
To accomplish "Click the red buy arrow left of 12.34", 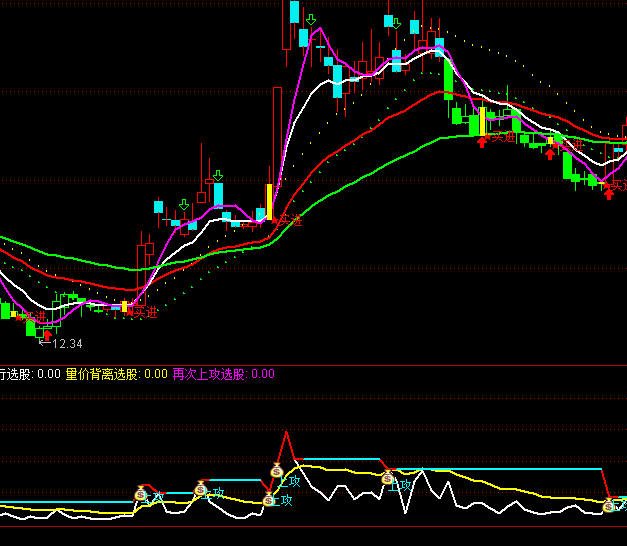I will click(46, 335).
